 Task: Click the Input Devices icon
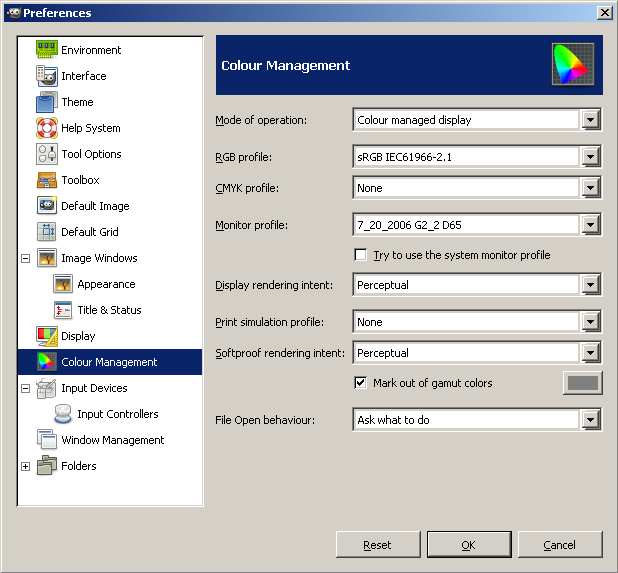47,388
